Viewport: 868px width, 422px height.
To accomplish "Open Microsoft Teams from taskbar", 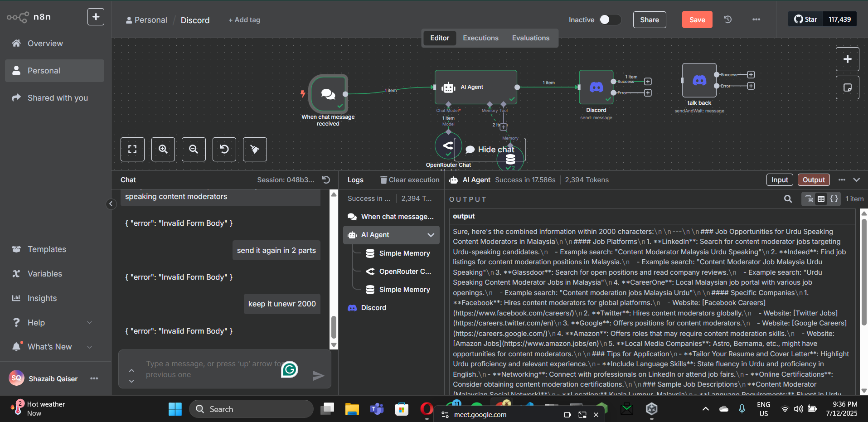I will (377, 409).
